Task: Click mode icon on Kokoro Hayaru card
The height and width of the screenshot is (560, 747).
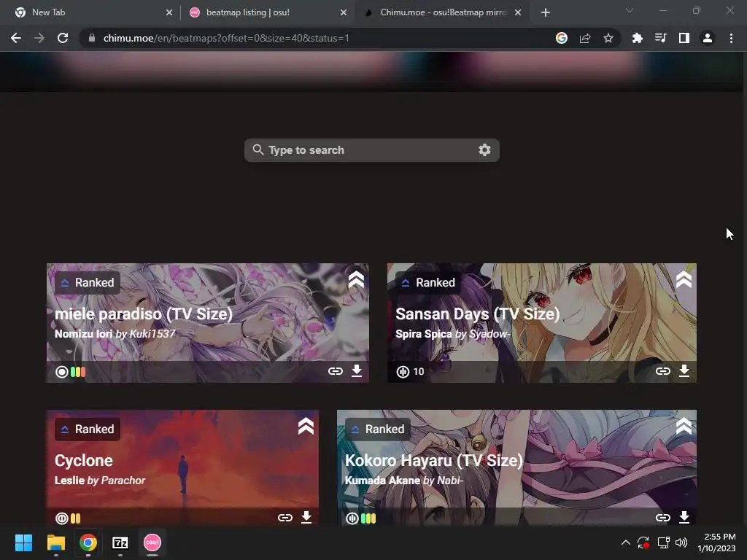Action: pyautogui.click(x=352, y=518)
